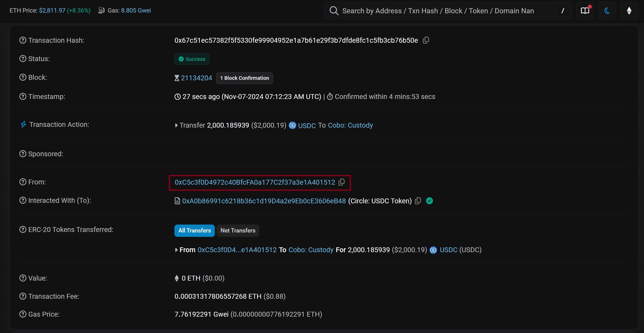Click the USDC coin icon in Transaction Action

292,125
